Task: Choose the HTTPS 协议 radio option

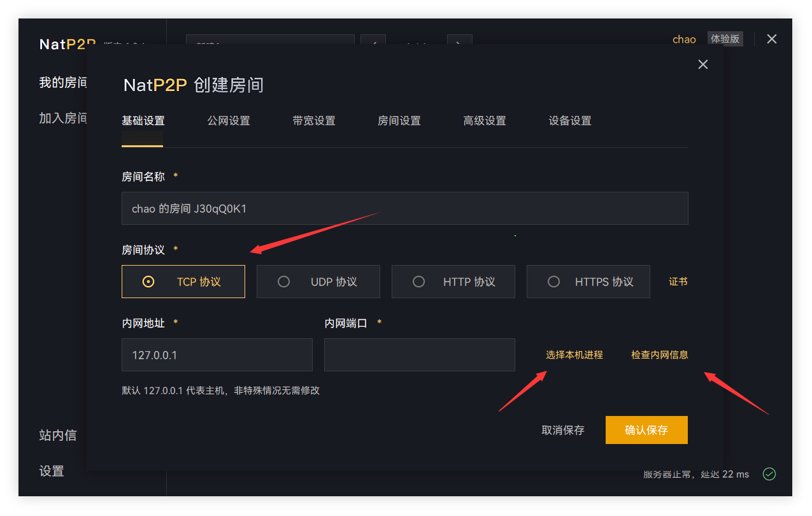Action: [x=588, y=282]
